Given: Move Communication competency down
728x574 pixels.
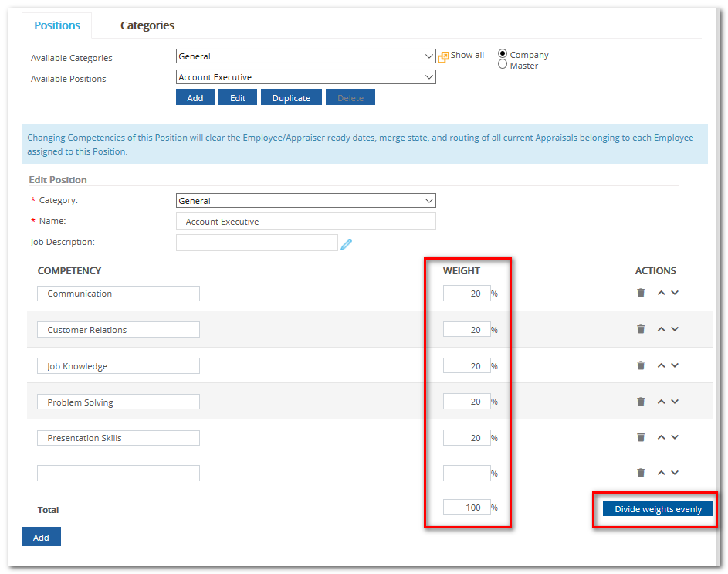Looking at the screenshot, I should click(x=675, y=292).
